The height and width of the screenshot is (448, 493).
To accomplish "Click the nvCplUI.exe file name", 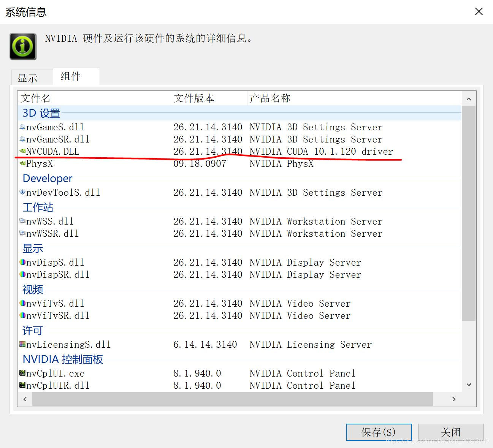I will tap(55, 373).
